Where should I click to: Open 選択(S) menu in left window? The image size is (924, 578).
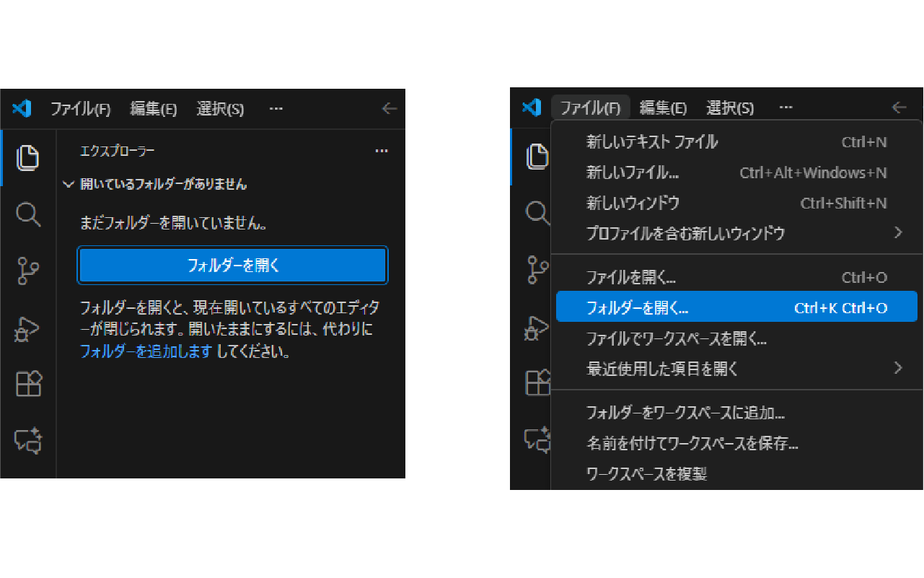click(x=220, y=109)
